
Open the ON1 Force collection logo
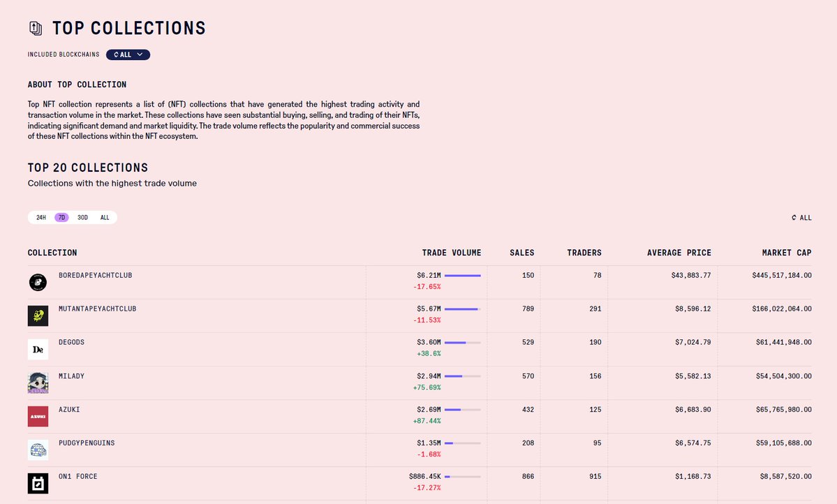pos(38,483)
